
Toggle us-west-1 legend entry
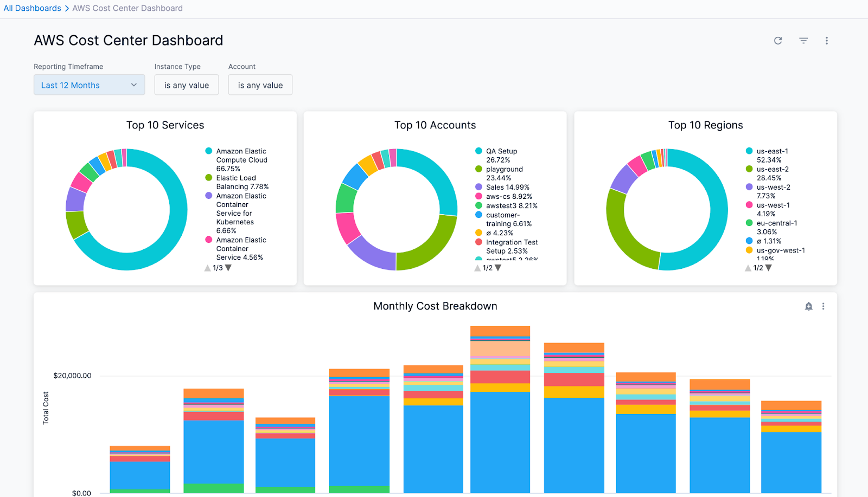[768, 209]
